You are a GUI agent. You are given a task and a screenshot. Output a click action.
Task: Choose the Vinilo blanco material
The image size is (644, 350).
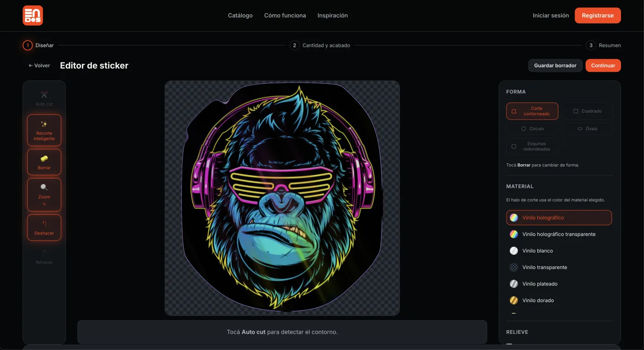pyautogui.click(x=559, y=251)
